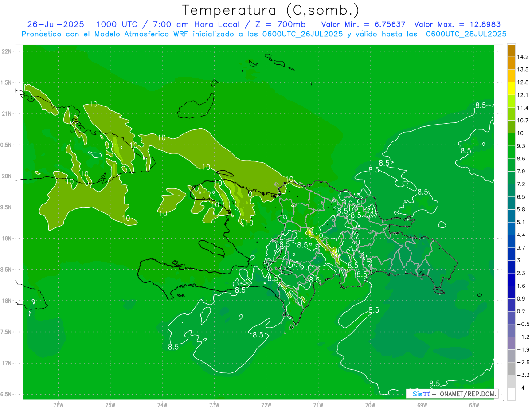Select the 21N latitude axis label
Screen dimensions: 532x411
tap(7, 114)
